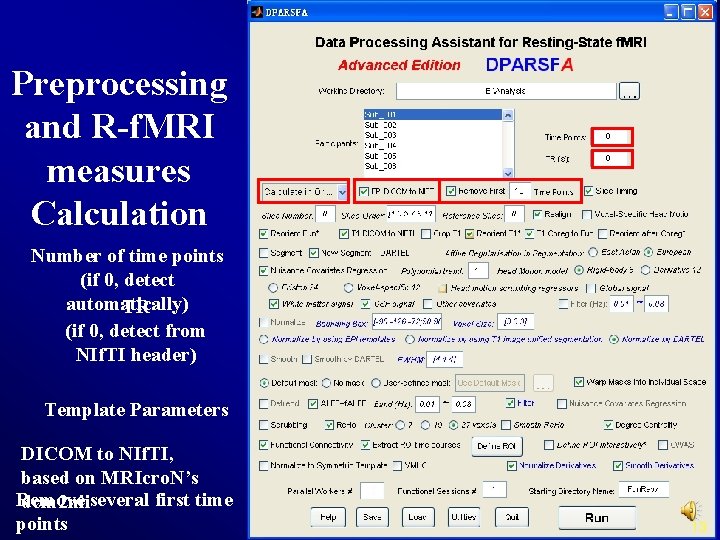Toggle the Reorient Fun* checkbox
720x540 pixels.
pyautogui.click(x=264, y=234)
